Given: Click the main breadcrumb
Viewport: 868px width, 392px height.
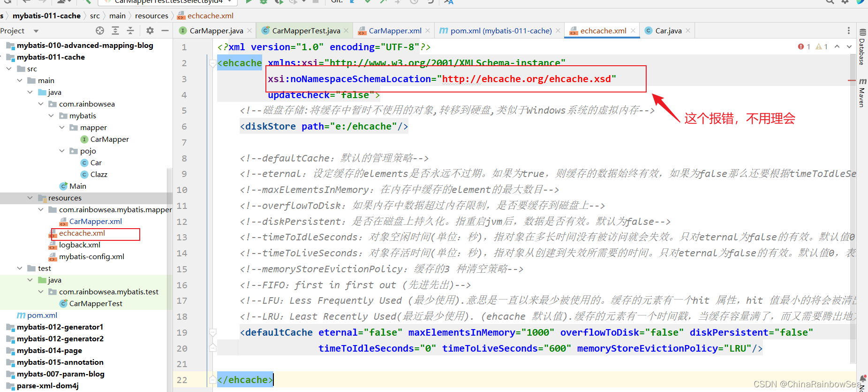Looking at the screenshot, I should [x=117, y=16].
